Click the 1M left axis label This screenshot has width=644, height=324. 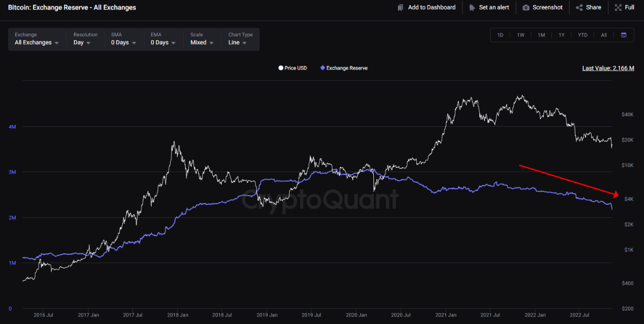[x=13, y=263]
